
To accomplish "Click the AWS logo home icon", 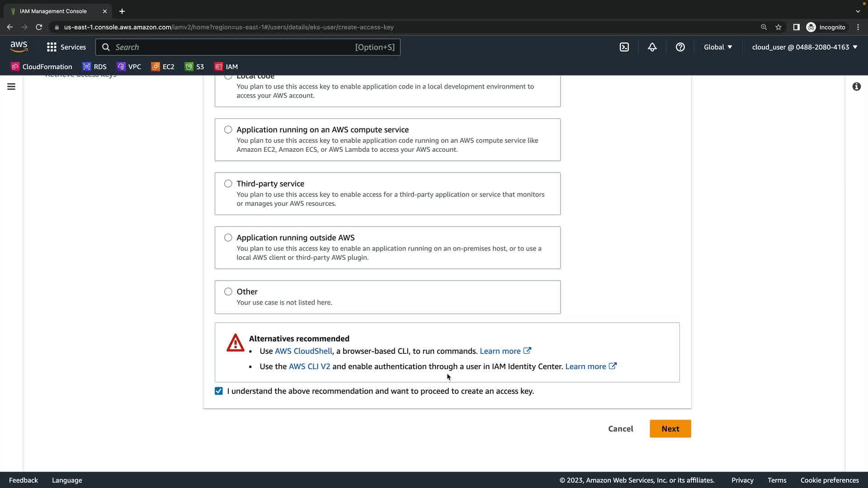I will (19, 47).
